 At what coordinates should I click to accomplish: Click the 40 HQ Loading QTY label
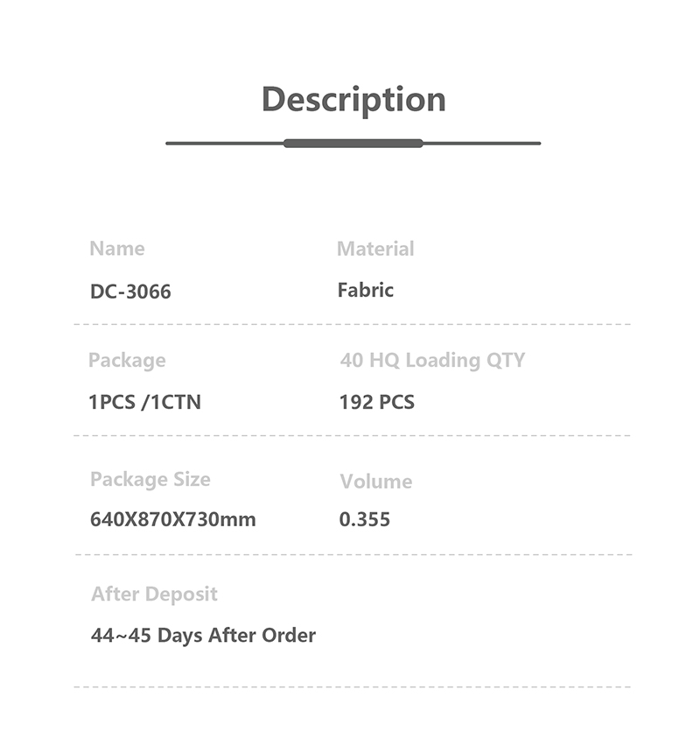[432, 360]
